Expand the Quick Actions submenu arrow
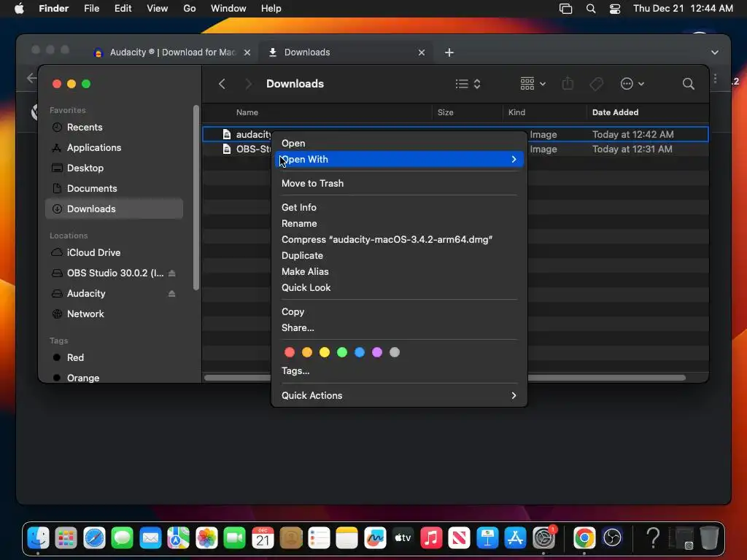This screenshot has height=560, width=747. pos(514,395)
